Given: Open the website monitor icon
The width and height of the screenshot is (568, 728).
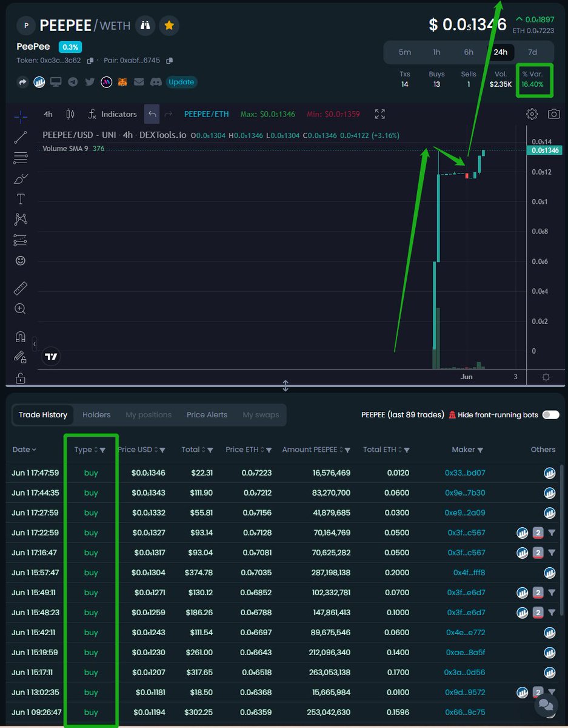Looking at the screenshot, I should pyautogui.click(x=56, y=82).
